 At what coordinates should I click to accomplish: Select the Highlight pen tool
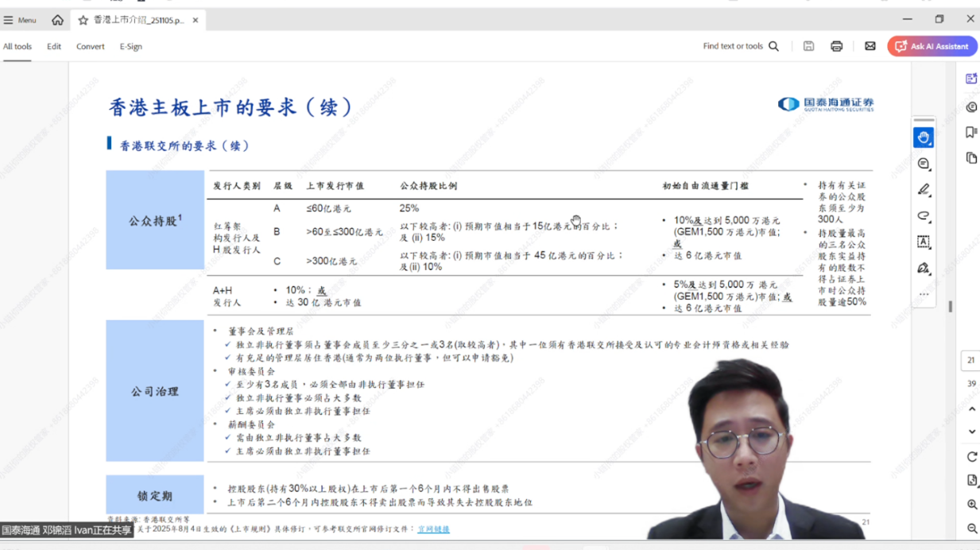(923, 190)
